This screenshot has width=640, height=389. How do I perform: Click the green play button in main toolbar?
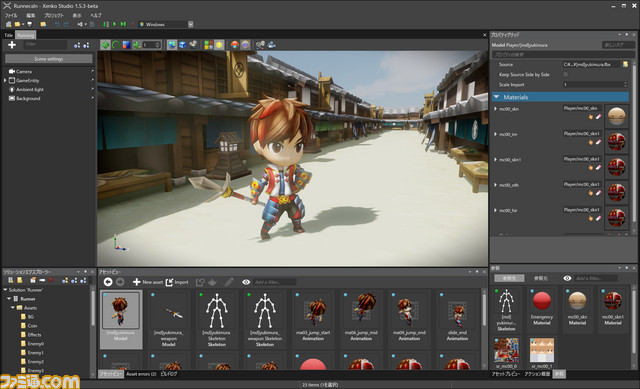click(114, 24)
